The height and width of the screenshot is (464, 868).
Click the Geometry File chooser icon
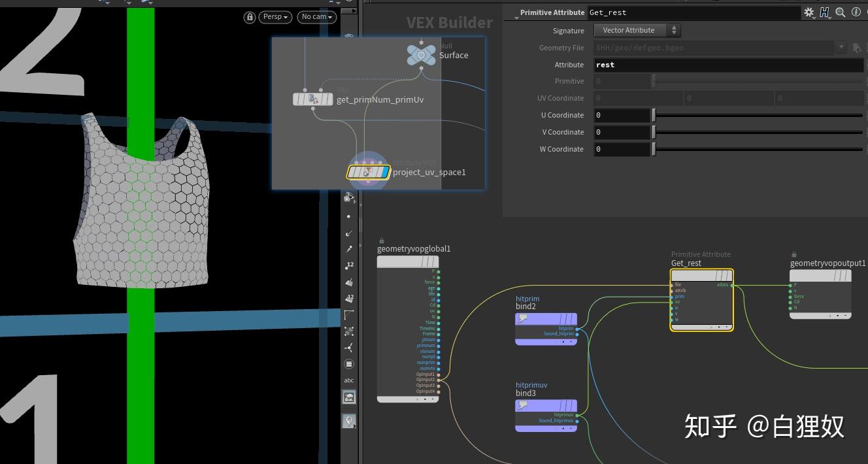tap(857, 48)
